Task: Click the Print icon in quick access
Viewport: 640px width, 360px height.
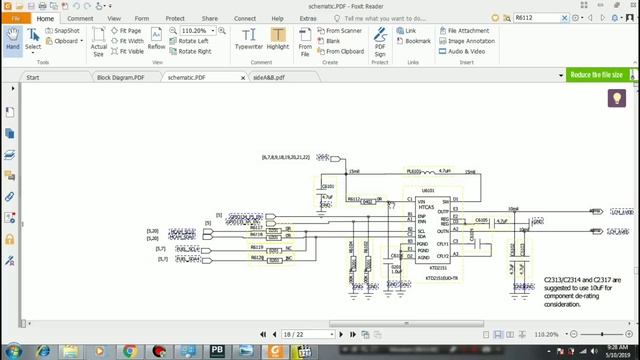Action: 42,6
